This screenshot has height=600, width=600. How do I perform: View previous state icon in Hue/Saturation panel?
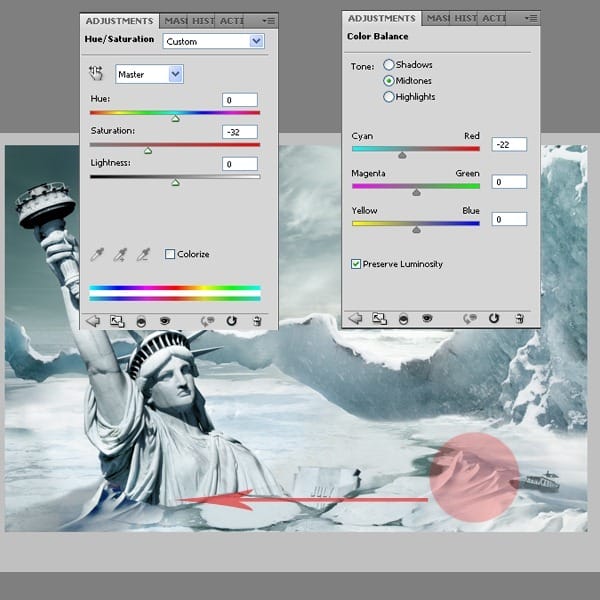pyautogui.click(x=207, y=321)
